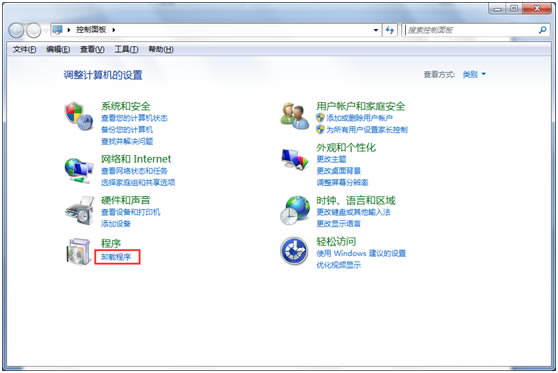Image resolution: width=558 pixels, height=373 pixels.
Task: Click the forward navigation arrow button
Action: tap(34, 30)
